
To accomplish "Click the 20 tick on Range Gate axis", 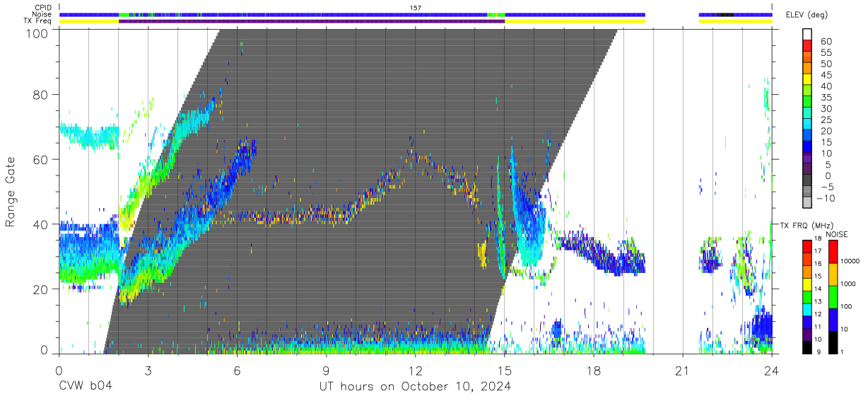I will point(41,289).
